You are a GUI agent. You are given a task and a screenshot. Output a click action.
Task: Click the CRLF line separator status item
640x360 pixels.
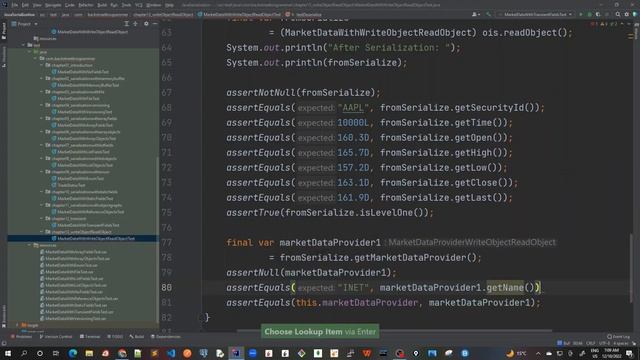coord(591,344)
